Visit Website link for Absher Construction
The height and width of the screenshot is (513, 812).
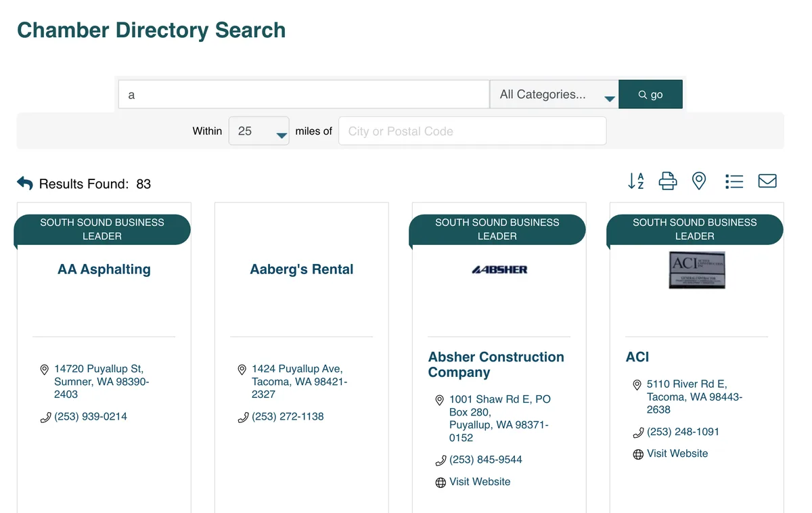[x=480, y=482]
